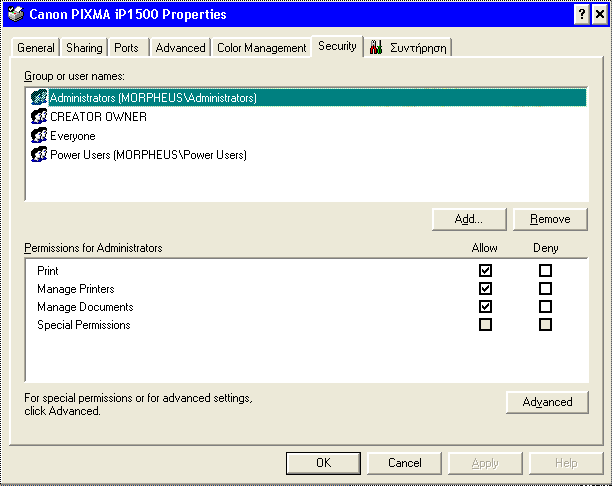This screenshot has height=486, width=612.
Task: Check Deny for Manage Printers
Action: click(545, 288)
